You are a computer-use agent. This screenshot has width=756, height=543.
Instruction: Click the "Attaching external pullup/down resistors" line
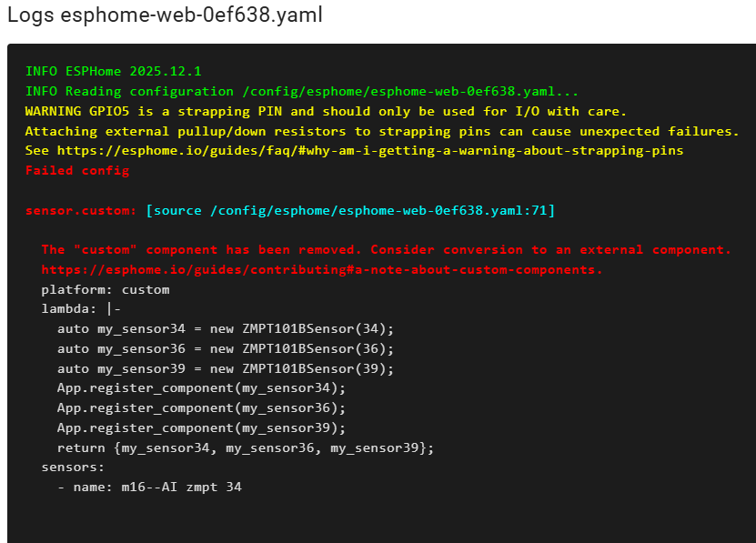(x=382, y=131)
